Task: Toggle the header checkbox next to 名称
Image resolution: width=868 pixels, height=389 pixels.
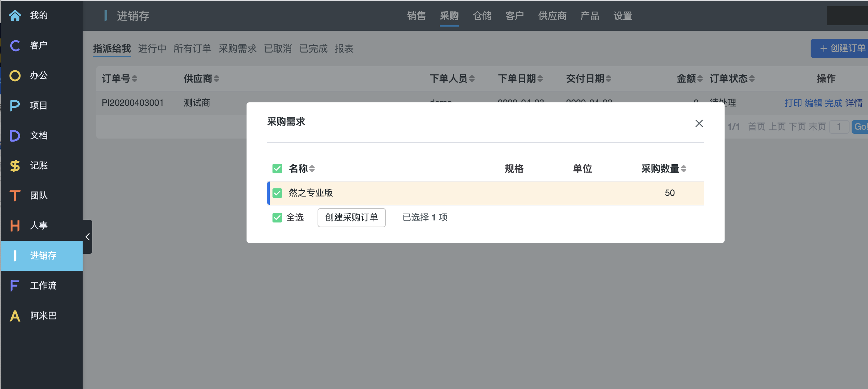Action: pyautogui.click(x=277, y=169)
